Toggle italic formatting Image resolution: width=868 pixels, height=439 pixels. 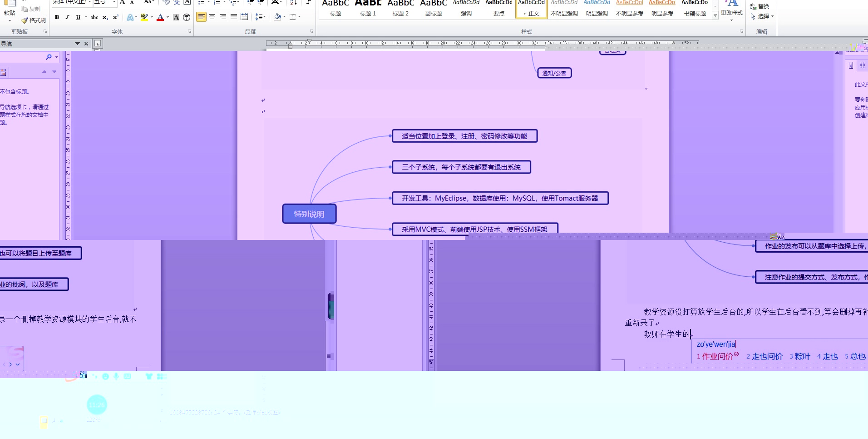[68, 18]
